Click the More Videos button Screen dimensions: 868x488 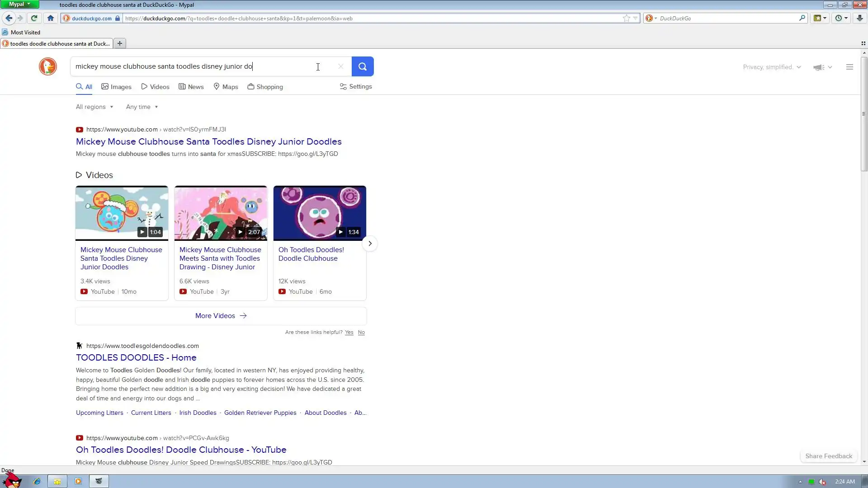[x=221, y=316]
